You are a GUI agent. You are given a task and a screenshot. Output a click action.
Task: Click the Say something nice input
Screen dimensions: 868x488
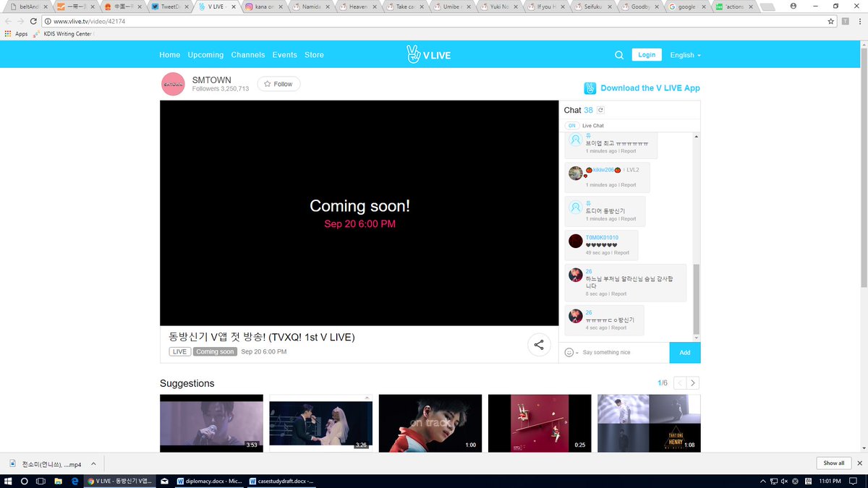tap(624, 353)
